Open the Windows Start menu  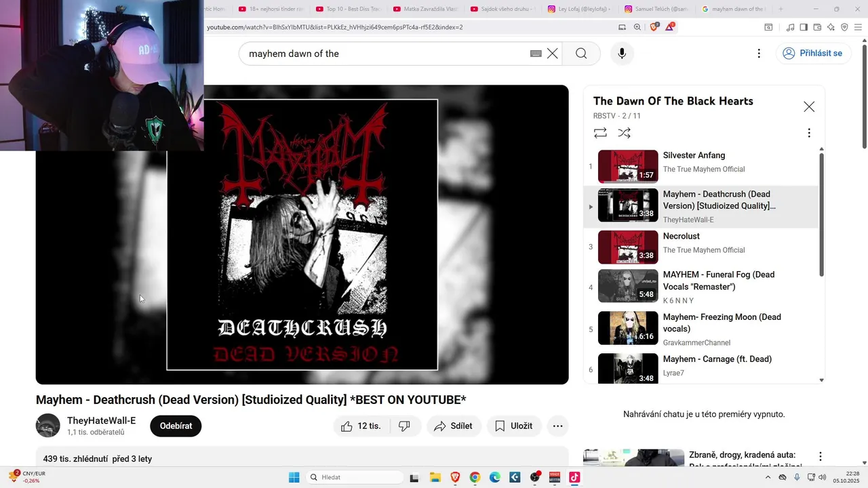(x=294, y=477)
